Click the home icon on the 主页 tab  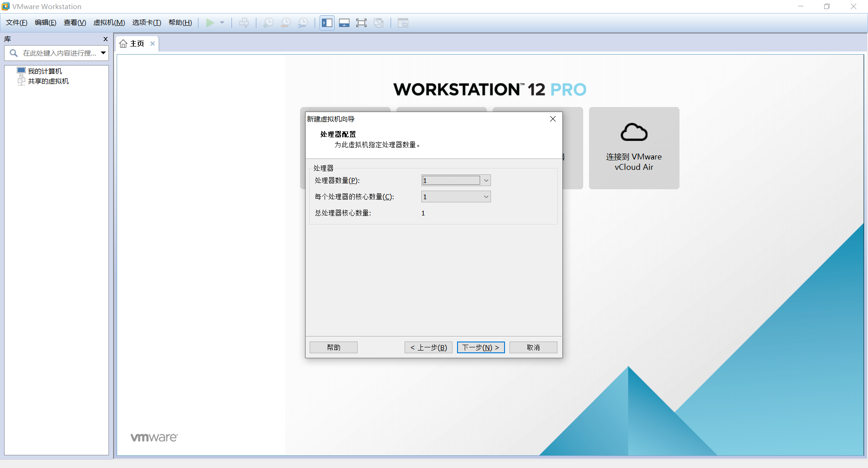pyautogui.click(x=123, y=44)
